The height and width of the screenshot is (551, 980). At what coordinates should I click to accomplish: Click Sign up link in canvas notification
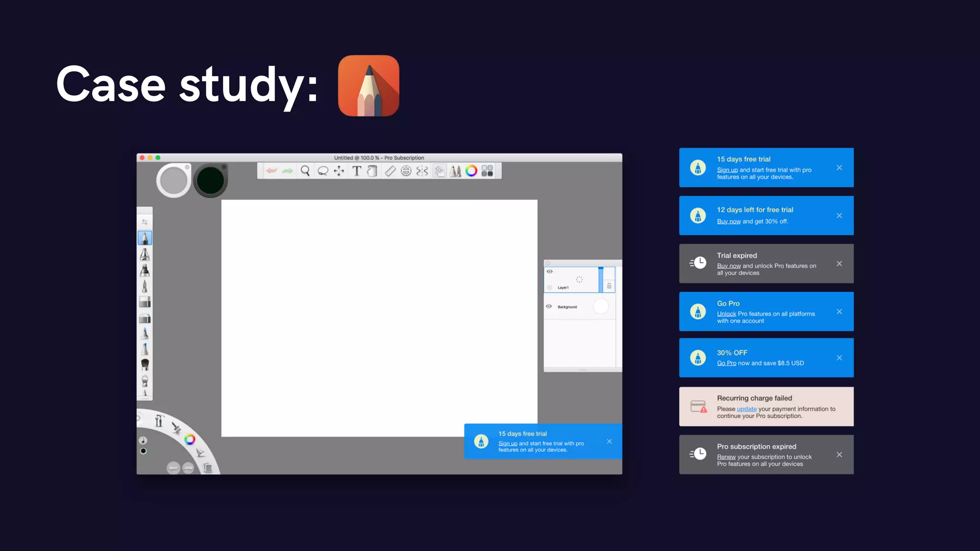pos(508,443)
